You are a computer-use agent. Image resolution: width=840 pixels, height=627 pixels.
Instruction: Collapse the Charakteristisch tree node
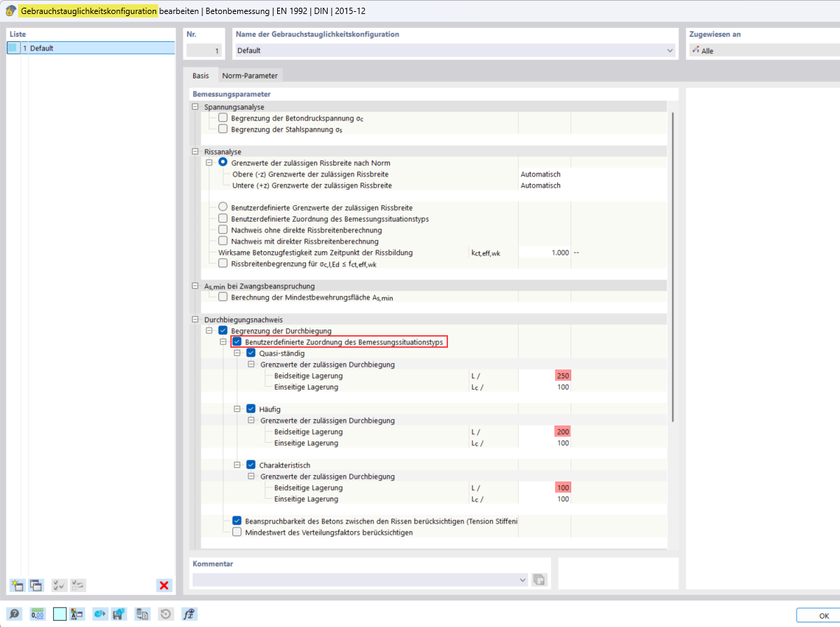point(237,465)
